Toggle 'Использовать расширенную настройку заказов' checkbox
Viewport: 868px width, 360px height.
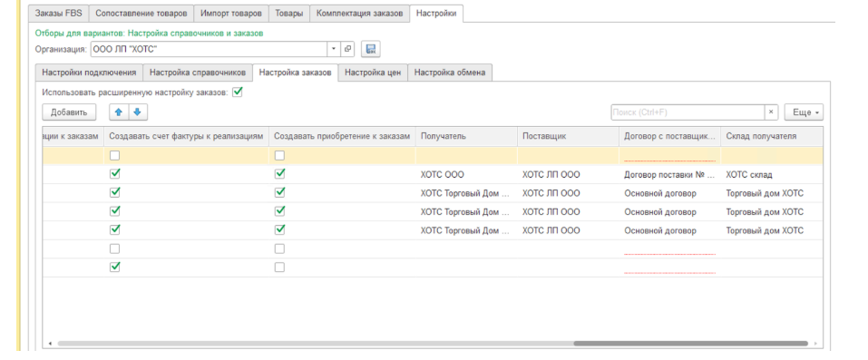click(x=238, y=92)
